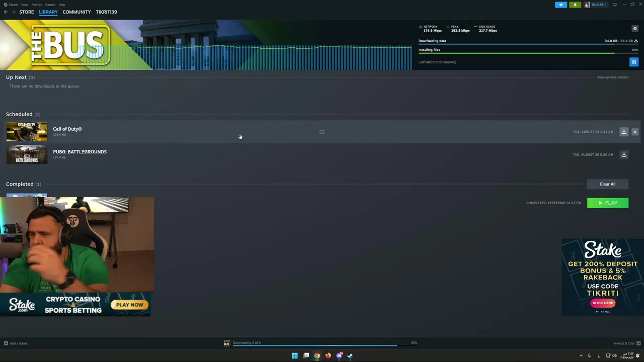Image resolution: width=644 pixels, height=362 pixels.
Task: Open the Help menu
Action: click(x=61, y=5)
